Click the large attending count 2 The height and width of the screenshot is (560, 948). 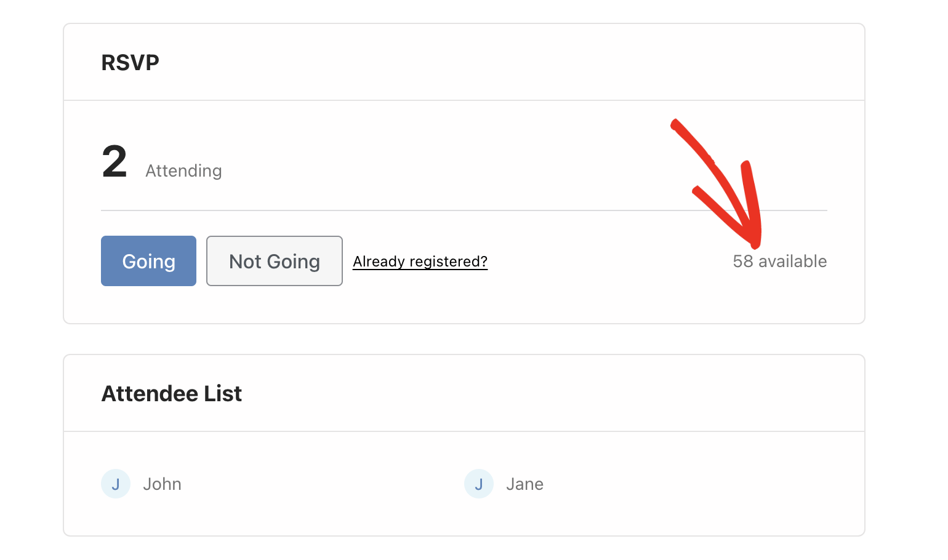pyautogui.click(x=114, y=162)
